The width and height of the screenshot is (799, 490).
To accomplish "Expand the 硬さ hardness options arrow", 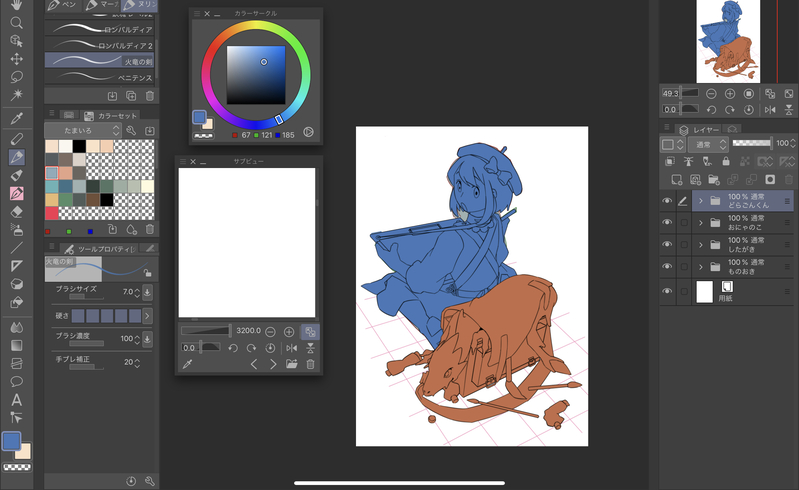I will pos(147,316).
